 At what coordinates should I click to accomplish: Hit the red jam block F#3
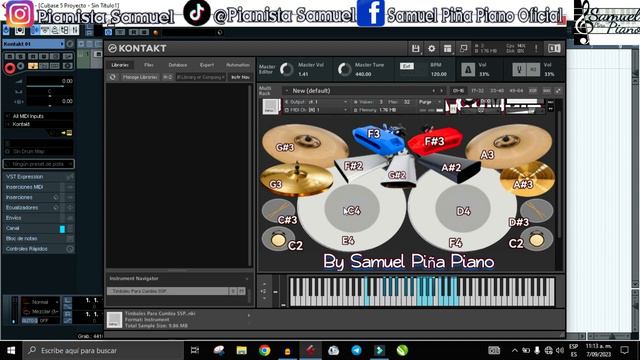pos(435,141)
